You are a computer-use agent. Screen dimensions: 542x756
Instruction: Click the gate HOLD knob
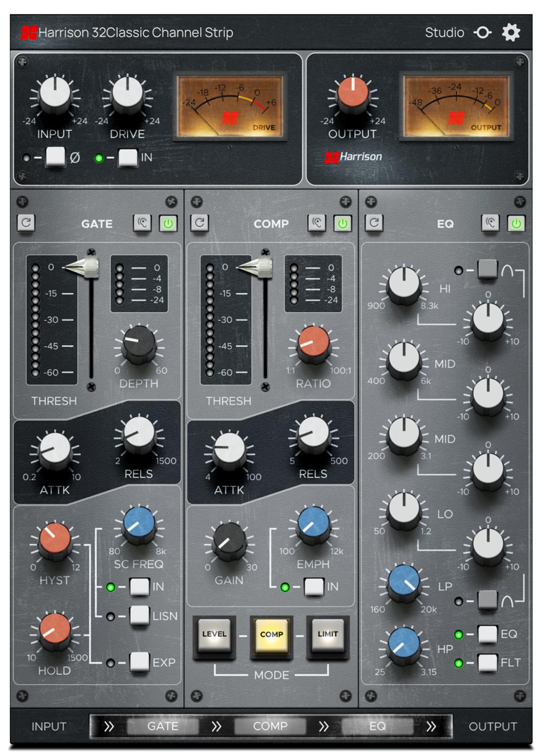click(55, 631)
